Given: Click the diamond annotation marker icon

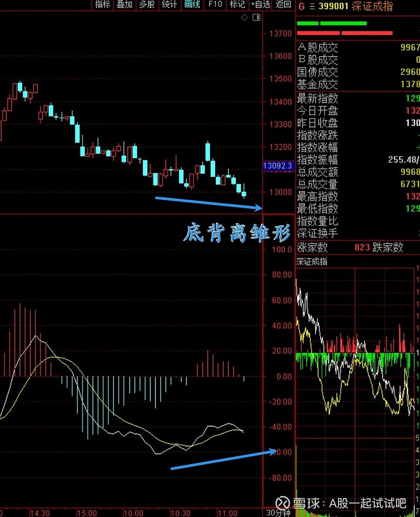Looking at the screenshot, I should (244, 17).
